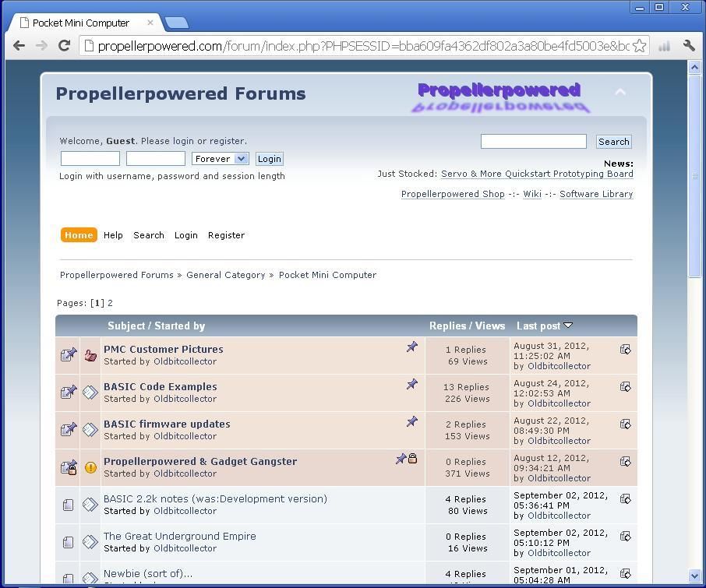This screenshot has width=706, height=588.
Task: Click message icon on BASIC 2.2k notes row
Action: pos(90,505)
